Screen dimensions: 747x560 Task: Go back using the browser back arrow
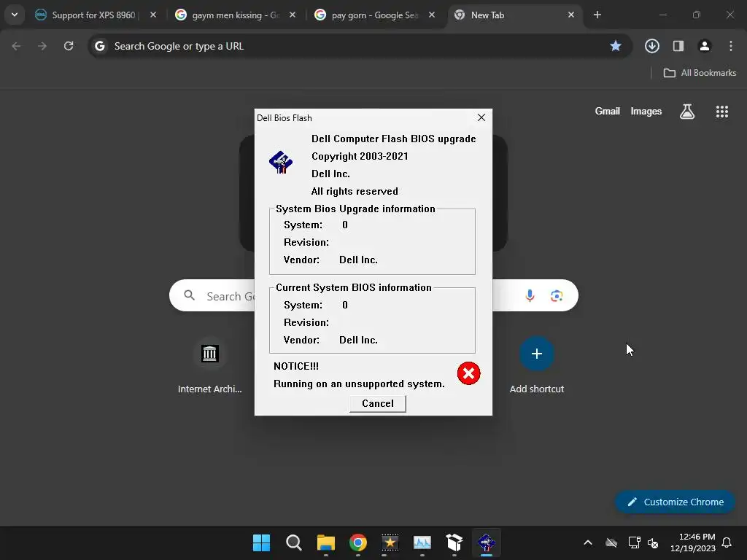16,46
